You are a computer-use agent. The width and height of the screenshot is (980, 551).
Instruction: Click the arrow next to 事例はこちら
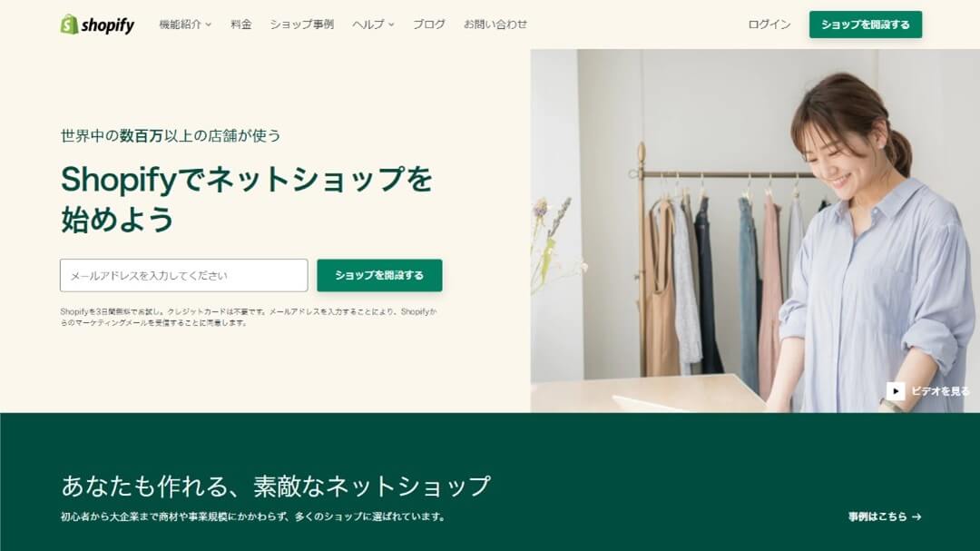pos(916,517)
